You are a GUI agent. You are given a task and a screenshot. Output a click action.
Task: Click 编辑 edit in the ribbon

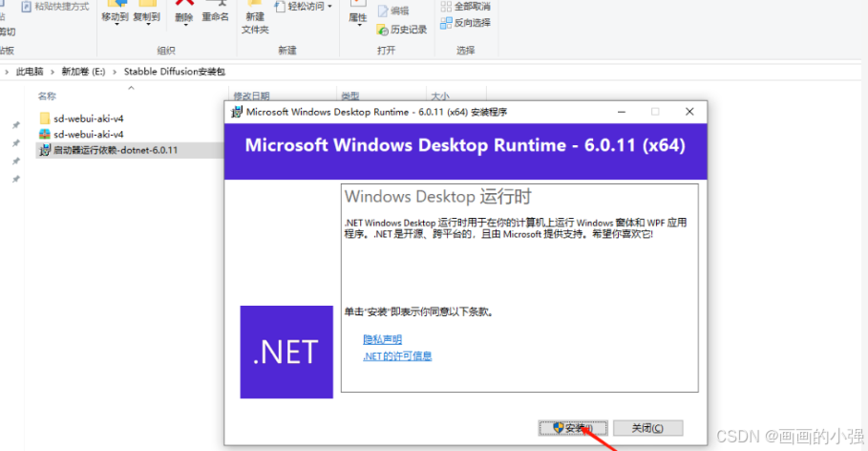tap(393, 11)
